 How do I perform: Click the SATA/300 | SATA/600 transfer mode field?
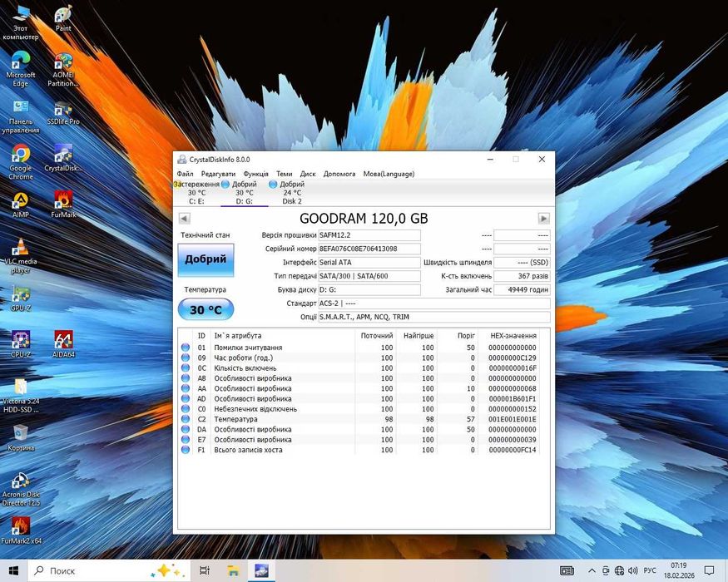pos(369,276)
